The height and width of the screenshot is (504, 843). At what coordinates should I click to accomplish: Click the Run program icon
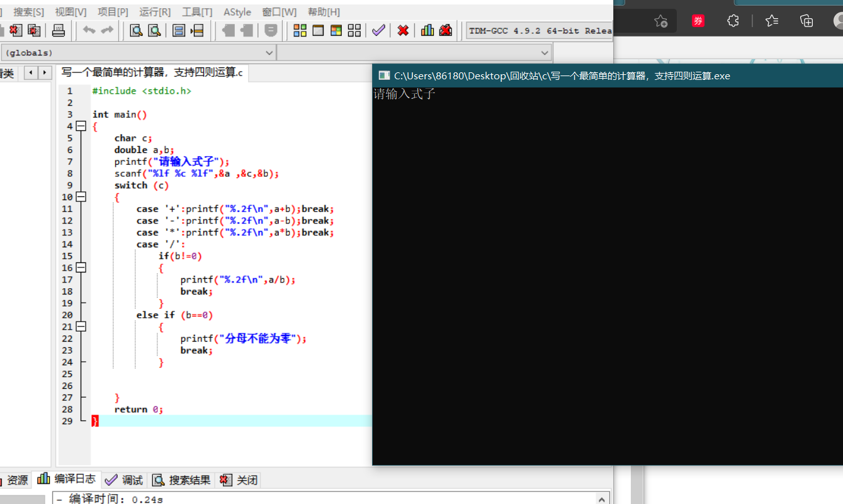click(319, 30)
